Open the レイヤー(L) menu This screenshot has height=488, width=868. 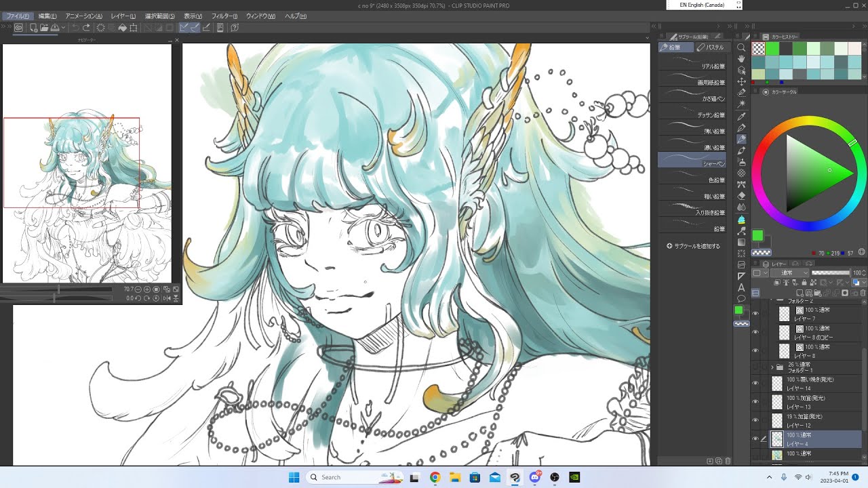(x=123, y=16)
